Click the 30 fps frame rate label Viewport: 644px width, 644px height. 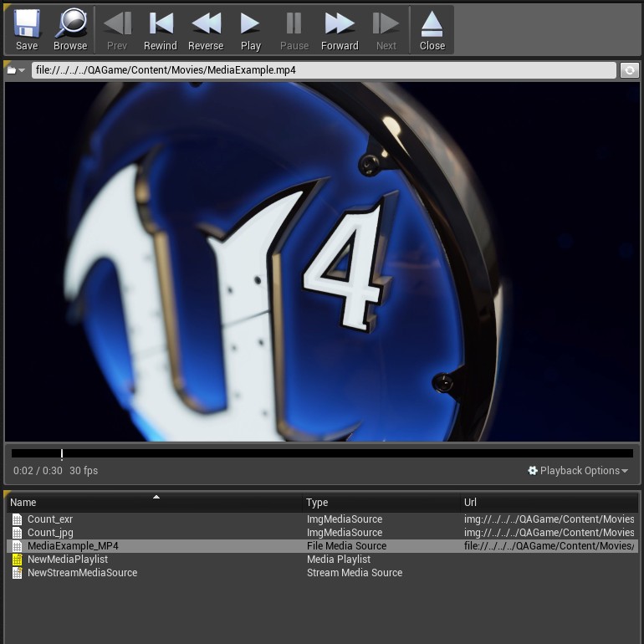point(84,471)
